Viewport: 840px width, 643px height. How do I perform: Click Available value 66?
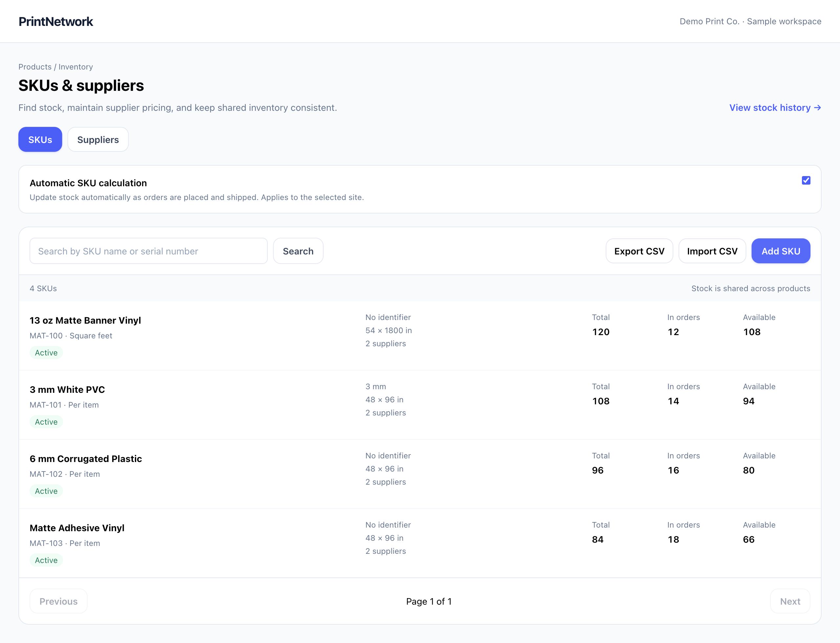point(748,540)
